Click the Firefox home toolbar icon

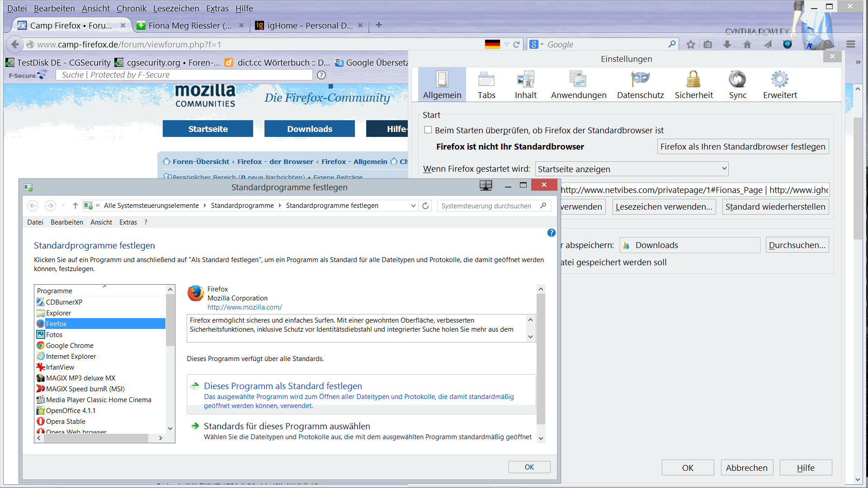(747, 44)
